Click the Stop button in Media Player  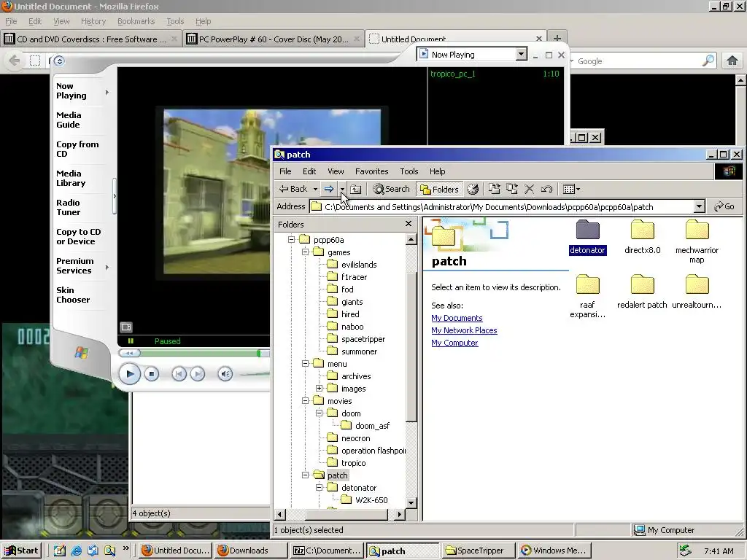click(152, 374)
